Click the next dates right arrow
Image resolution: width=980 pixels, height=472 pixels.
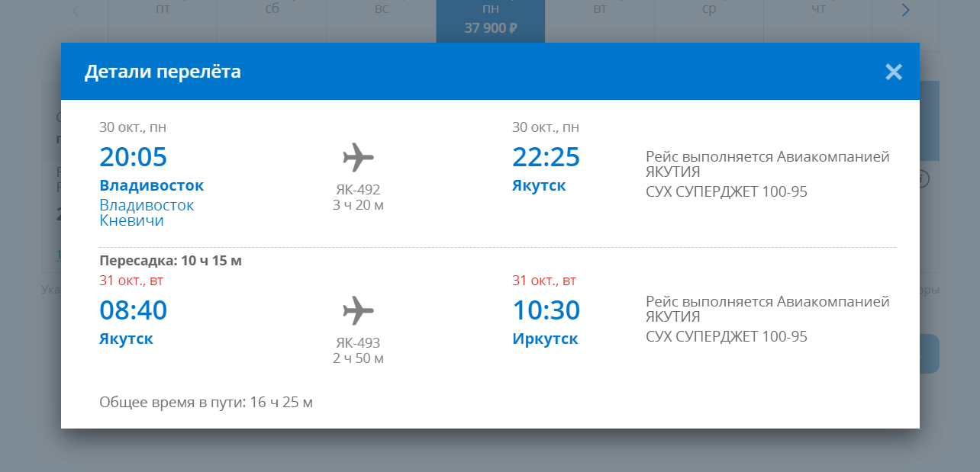click(x=905, y=11)
